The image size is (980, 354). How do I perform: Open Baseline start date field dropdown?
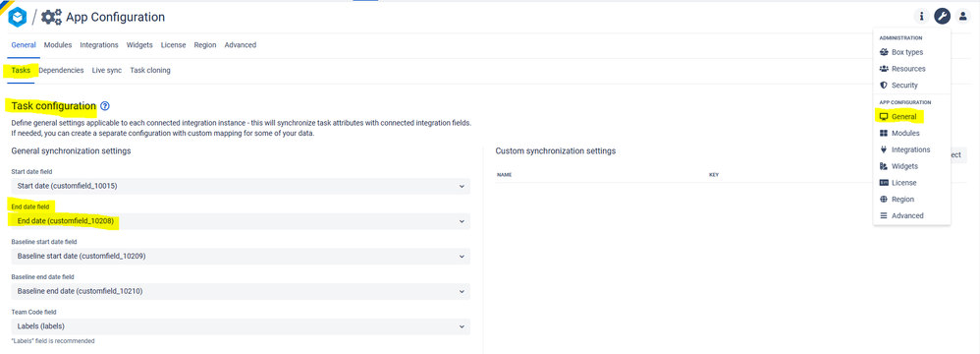pos(241,257)
